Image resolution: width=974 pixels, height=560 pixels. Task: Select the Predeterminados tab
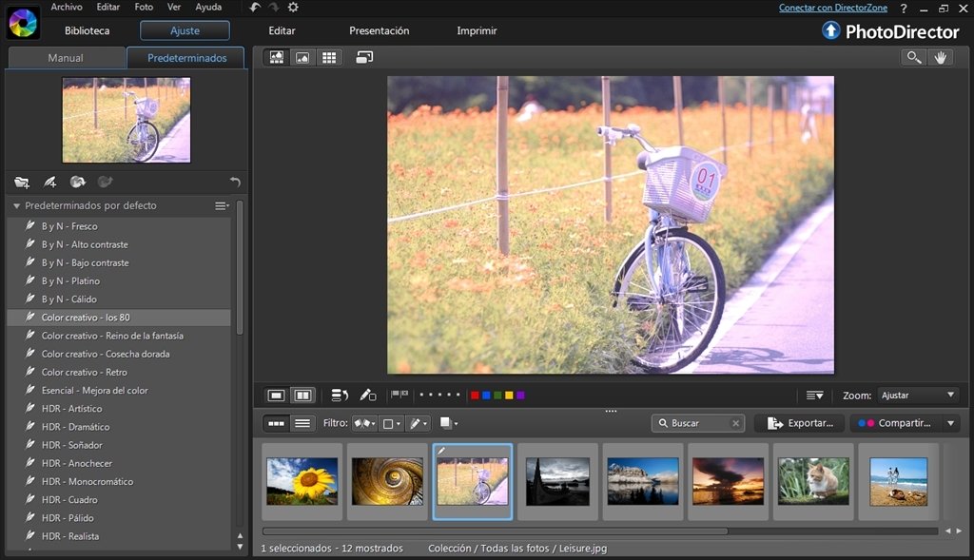(186, 58)
